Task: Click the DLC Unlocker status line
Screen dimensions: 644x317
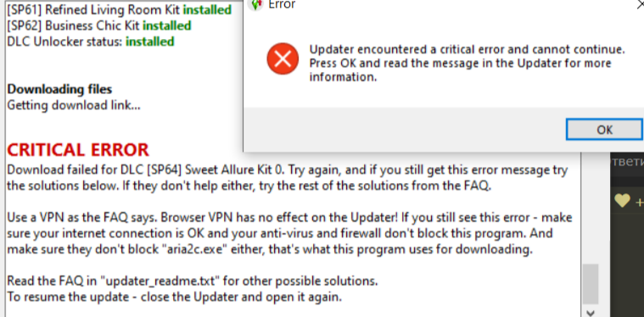Action: (x=91, y=42)
